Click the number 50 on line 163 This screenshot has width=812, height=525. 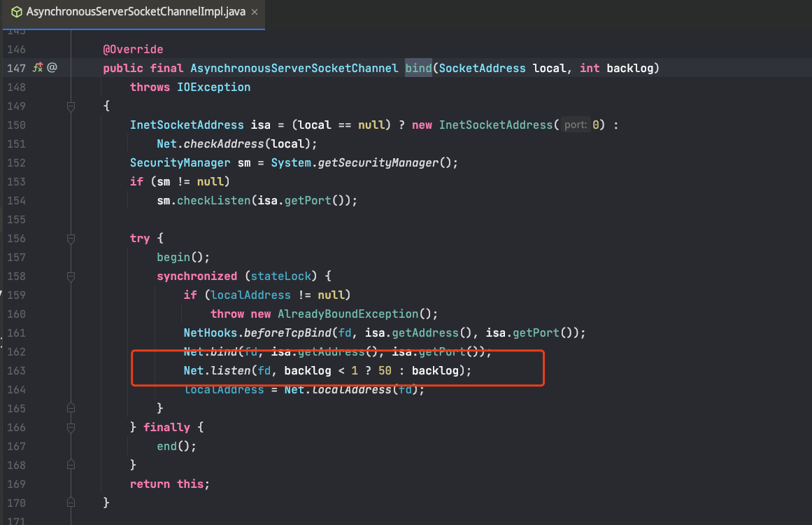click(x=385, y=370)
